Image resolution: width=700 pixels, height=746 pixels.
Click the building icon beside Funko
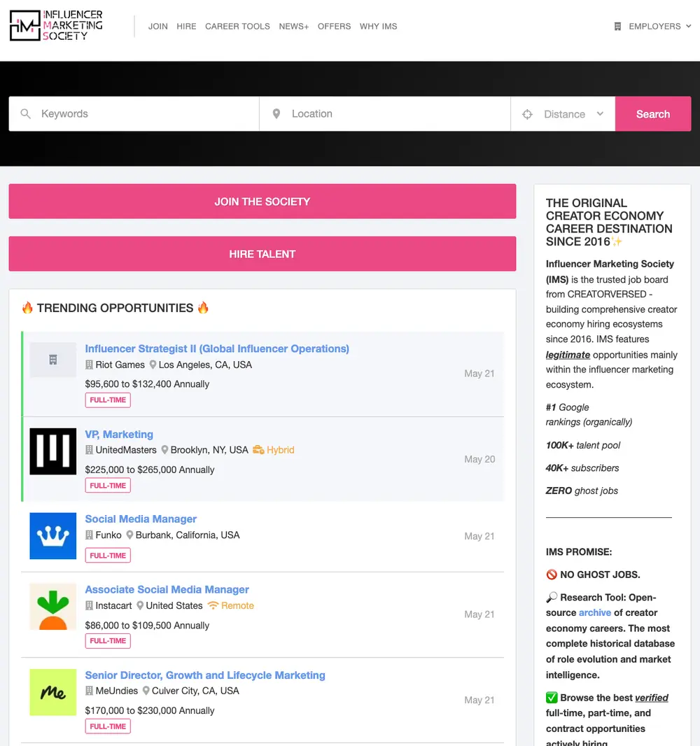[89, 535]
